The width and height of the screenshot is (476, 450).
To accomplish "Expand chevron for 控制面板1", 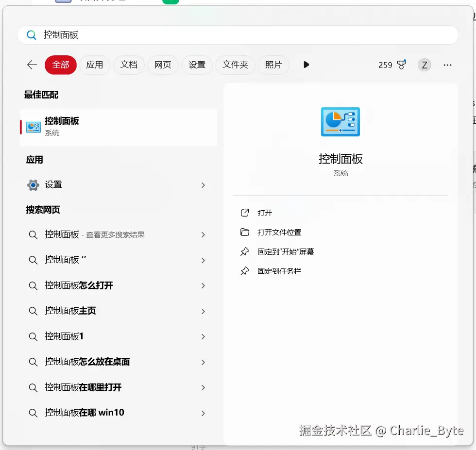I will pos(203,336).
